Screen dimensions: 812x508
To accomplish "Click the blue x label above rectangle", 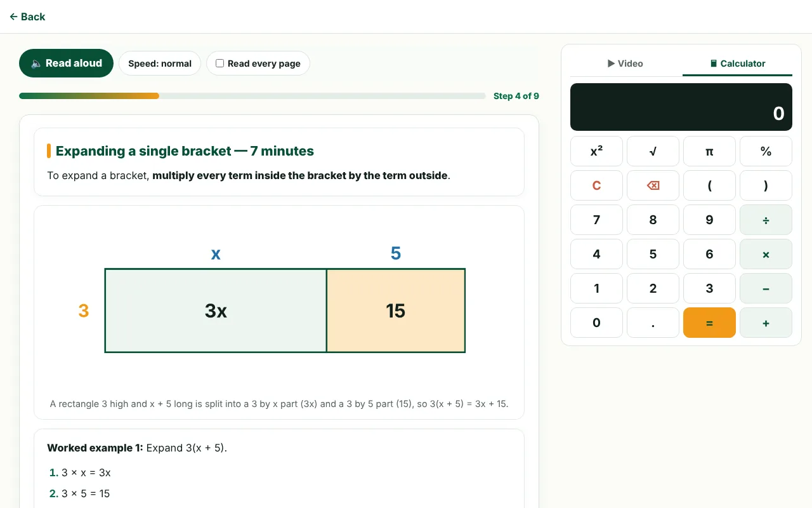I will coord(216,254).
